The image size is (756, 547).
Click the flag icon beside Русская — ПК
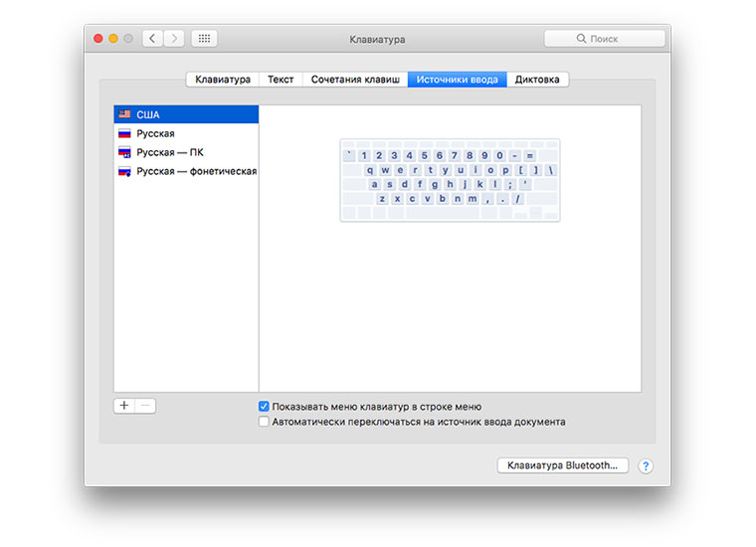click(125, 152)
